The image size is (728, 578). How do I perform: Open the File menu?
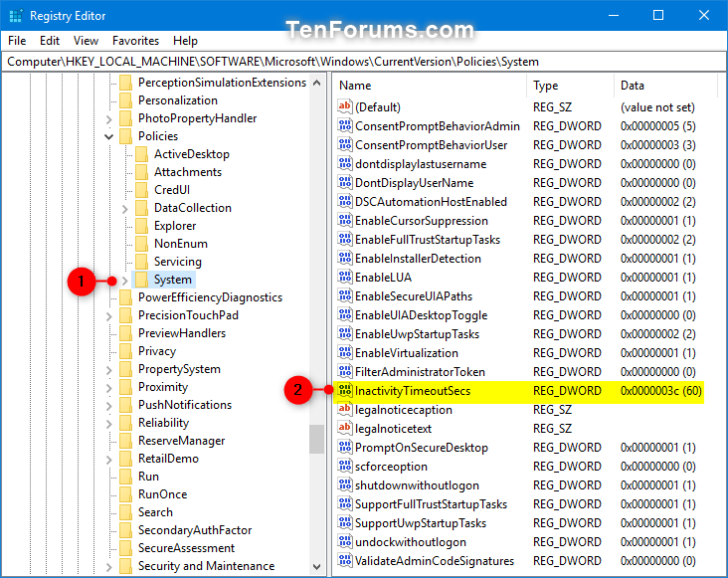click(x=17, y=41)
